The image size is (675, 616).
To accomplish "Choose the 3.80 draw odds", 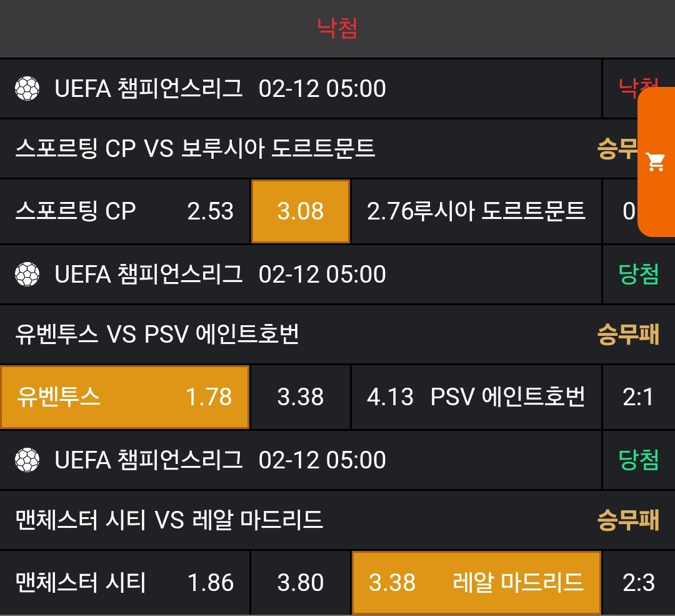I will tap(301, 583).
